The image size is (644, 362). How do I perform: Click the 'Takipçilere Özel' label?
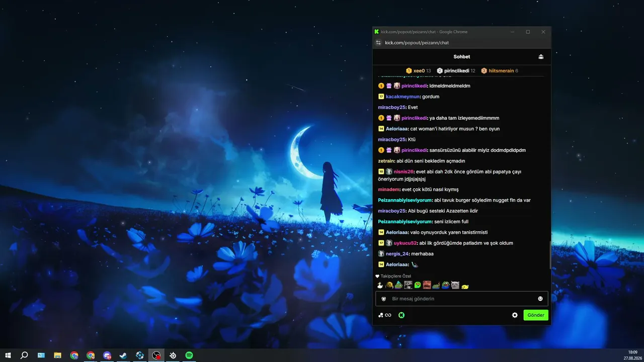click(396, 276)
